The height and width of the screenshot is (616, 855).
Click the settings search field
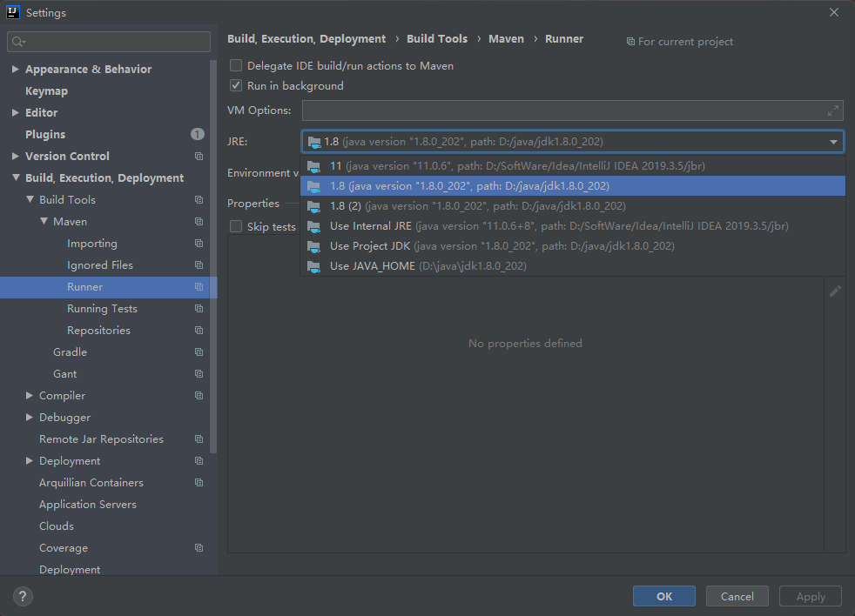109,42
